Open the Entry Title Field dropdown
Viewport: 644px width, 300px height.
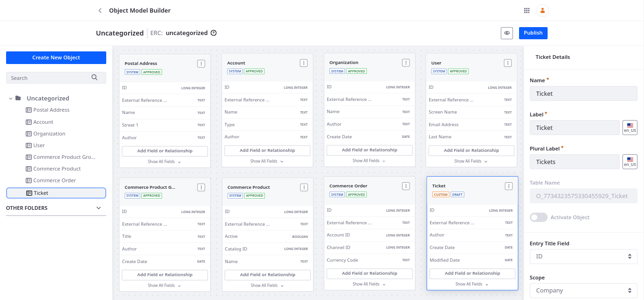click(x=583, y=257)
